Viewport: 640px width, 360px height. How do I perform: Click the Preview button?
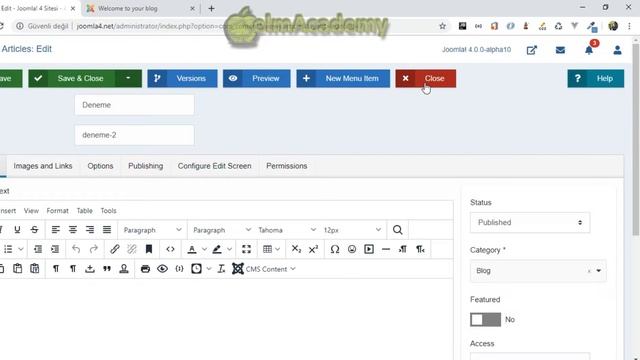tap(257, 78)
